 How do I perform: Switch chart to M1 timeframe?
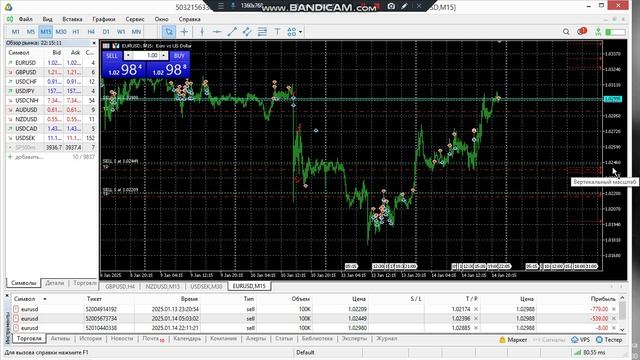(x=16, y=31)
